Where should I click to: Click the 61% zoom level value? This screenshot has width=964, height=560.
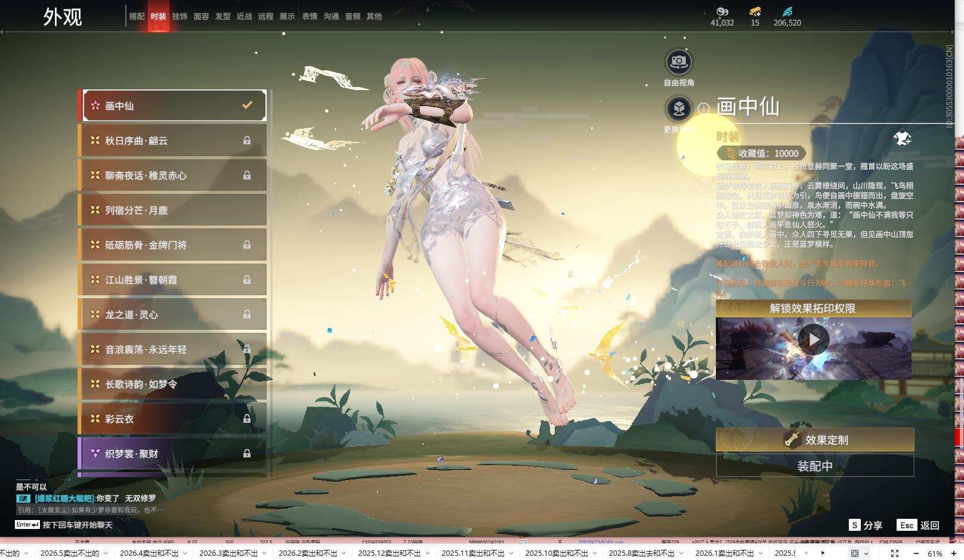pyautogui.click(x=935, y=554)
